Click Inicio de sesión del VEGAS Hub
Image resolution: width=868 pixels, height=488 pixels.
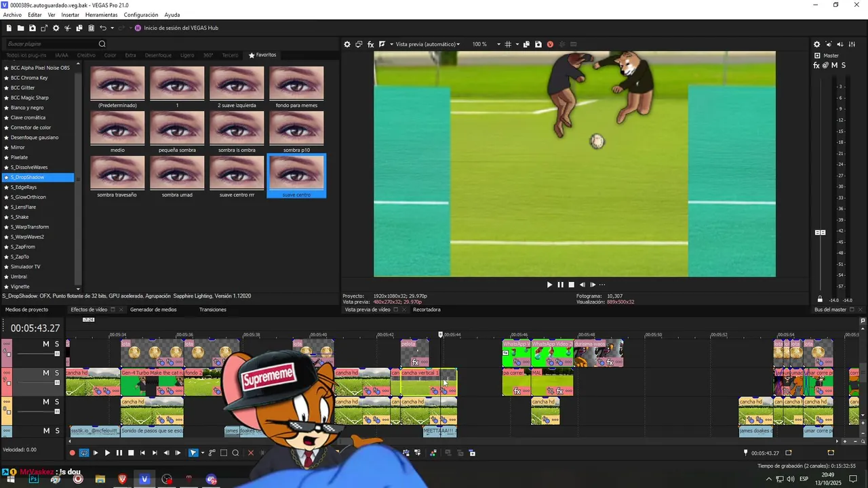180,28
